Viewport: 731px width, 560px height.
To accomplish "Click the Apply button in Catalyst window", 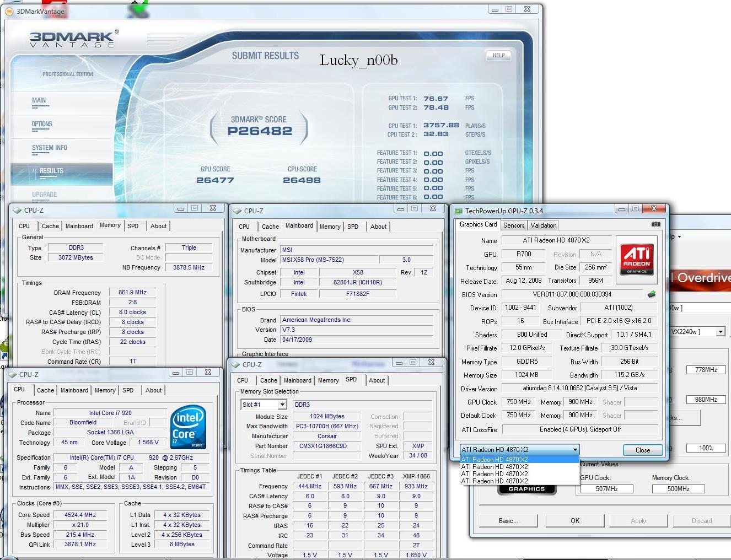I will point(638,520).
